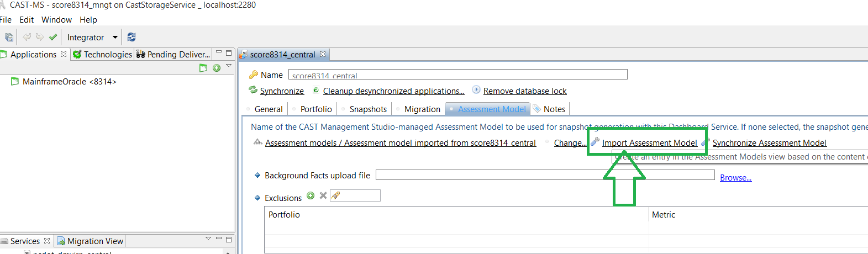Open the Window menu

56,20
